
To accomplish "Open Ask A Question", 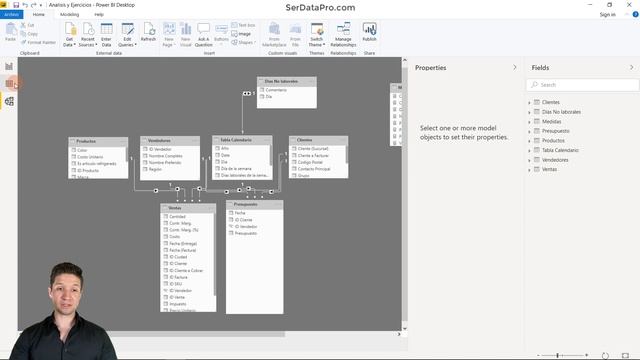I will click(203, 35).
